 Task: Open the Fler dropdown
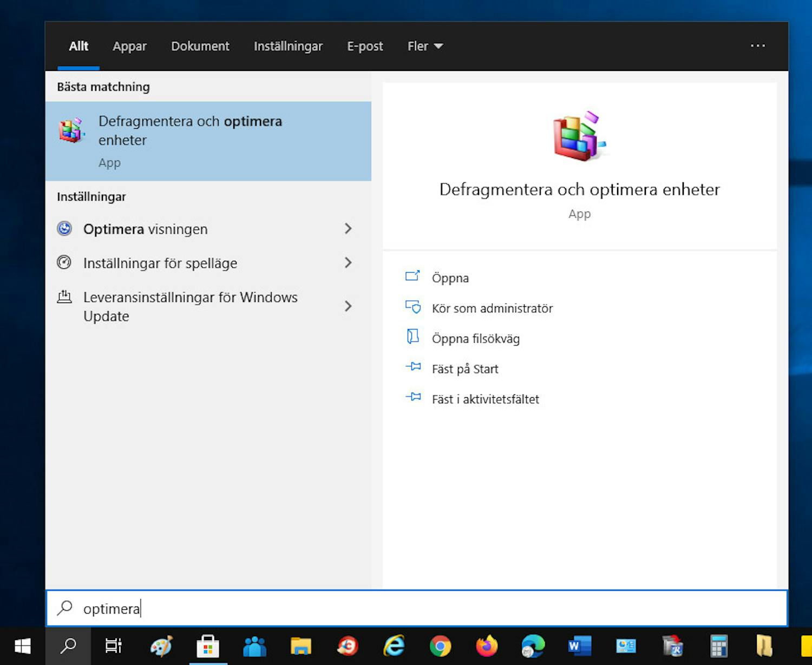[424, 46]
